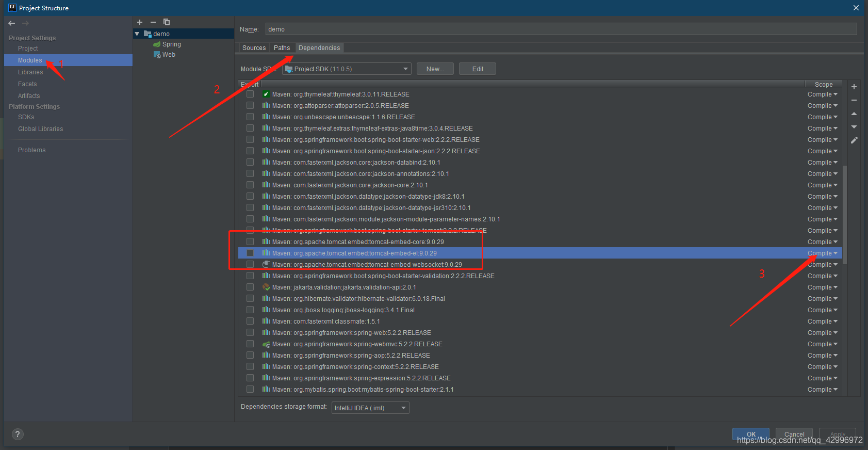Click the library icon of attoparser:2.0.5.RELEASE
This screenshot has height=450, width=868.
[266, 106]
